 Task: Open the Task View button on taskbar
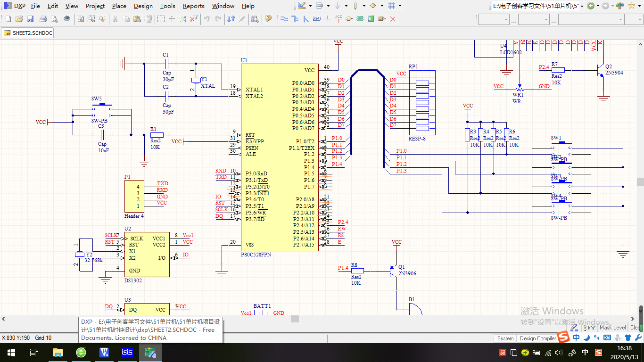[33, 352]
